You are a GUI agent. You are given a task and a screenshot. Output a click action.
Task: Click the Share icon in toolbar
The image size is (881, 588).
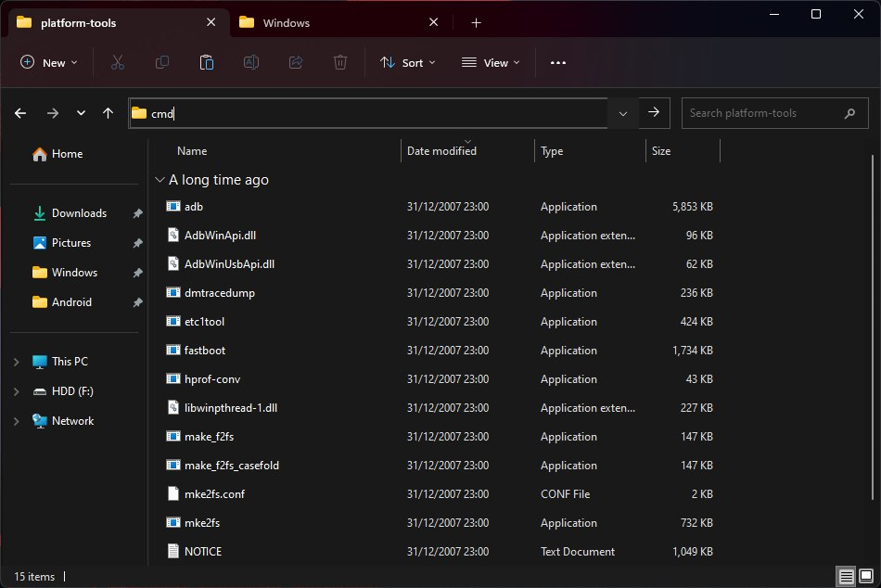[x=296, y=62]
